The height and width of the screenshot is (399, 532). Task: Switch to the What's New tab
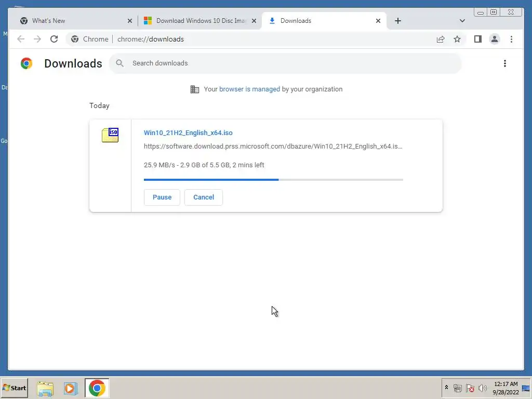[x=75, y=21]
